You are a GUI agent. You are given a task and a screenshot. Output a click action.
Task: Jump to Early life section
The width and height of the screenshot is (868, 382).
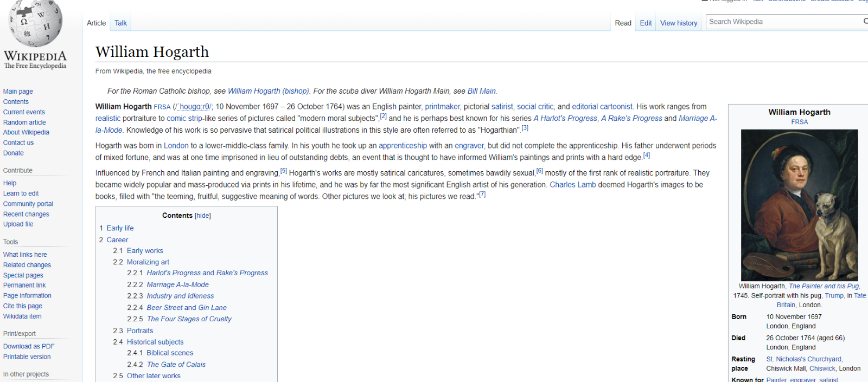120,228
